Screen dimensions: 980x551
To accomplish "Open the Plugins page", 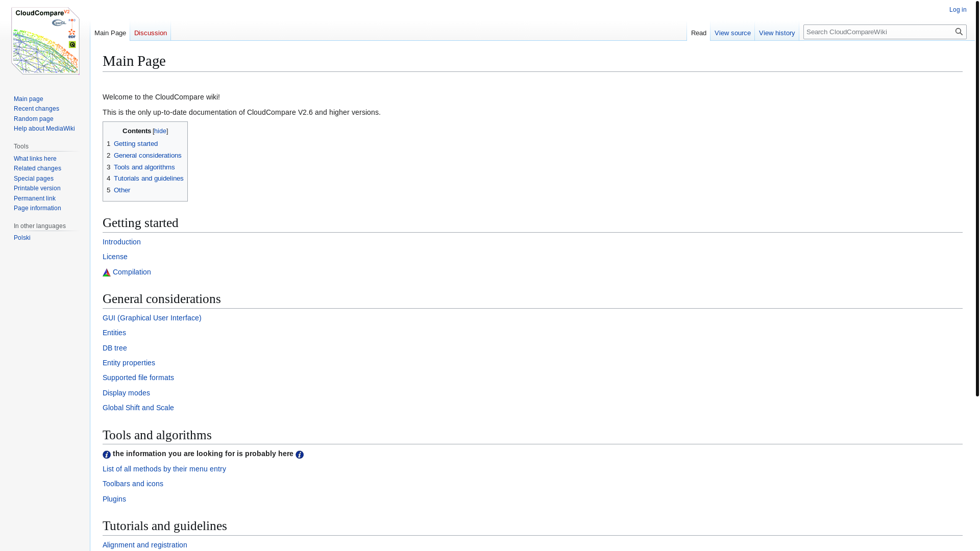I will (114, 499).
